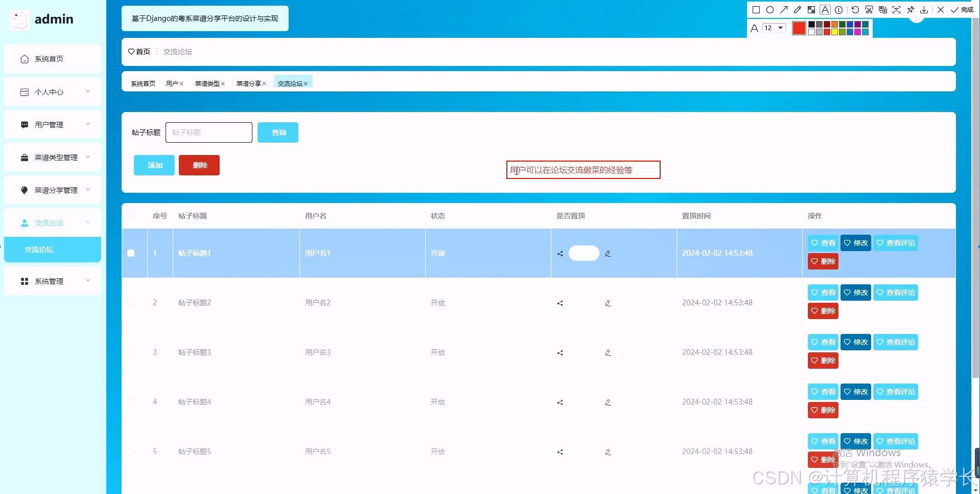Image resolution: width=980 pixels, height=494 pixels.
Task: Toggle the 置顶 switch in row 1
Action: pos(584,253)
